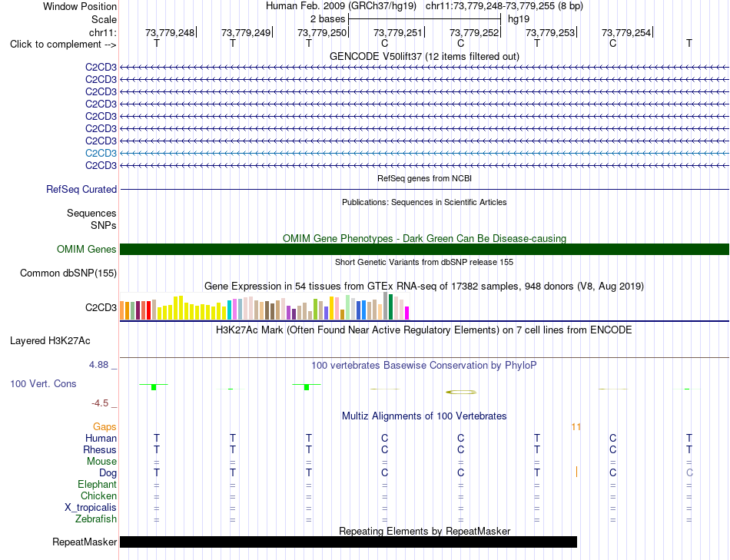Open '100 vertebrates Basewise Conservation by PhyloP' title

click(x=424, y=366)
